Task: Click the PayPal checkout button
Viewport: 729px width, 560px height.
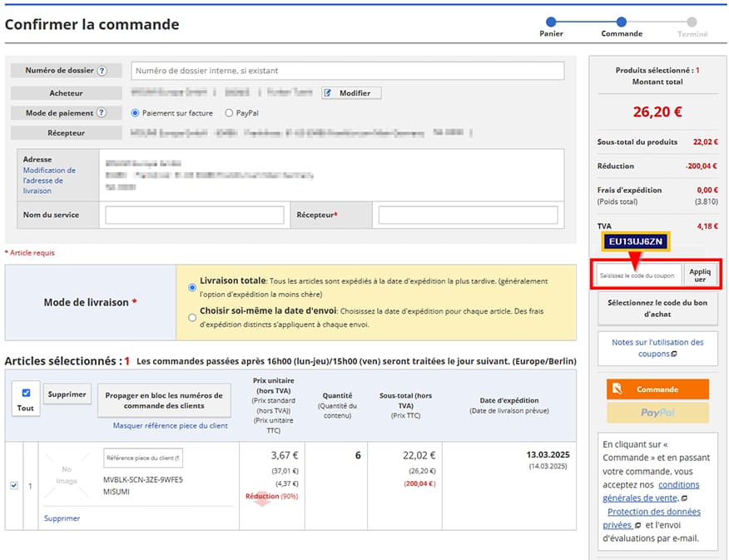Action: tap(657, 412)
